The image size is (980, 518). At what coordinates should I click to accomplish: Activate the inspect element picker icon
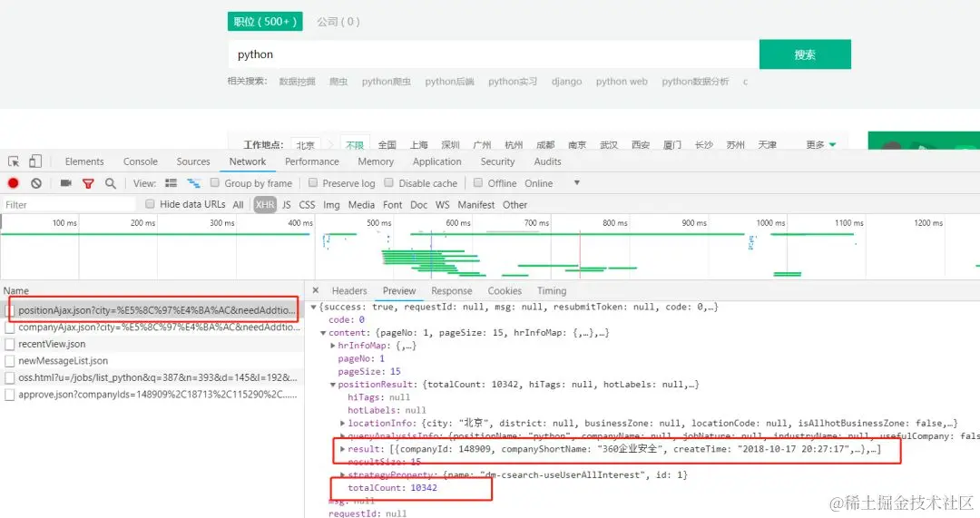pyautogui.click(x=14, y=161)
